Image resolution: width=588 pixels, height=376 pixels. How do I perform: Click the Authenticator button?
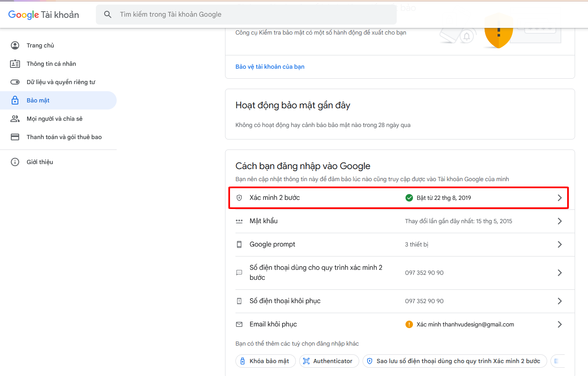point(328,361)
